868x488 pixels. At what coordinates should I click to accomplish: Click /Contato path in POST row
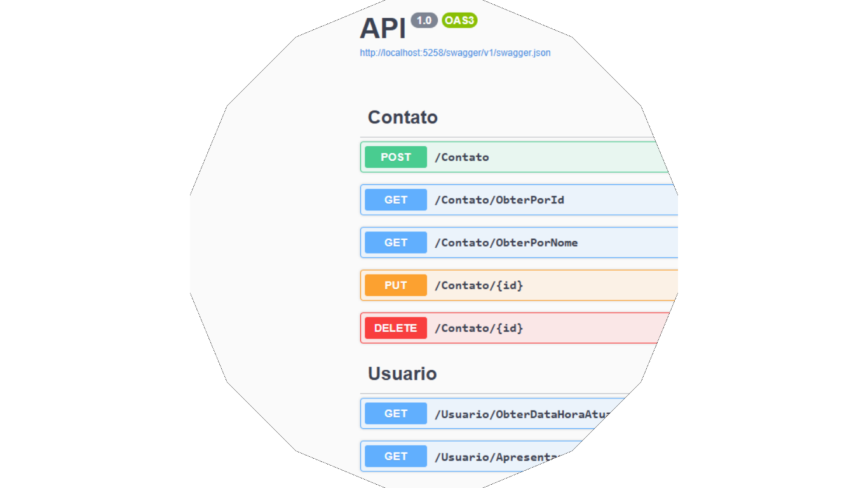click(x=462, y=157)
